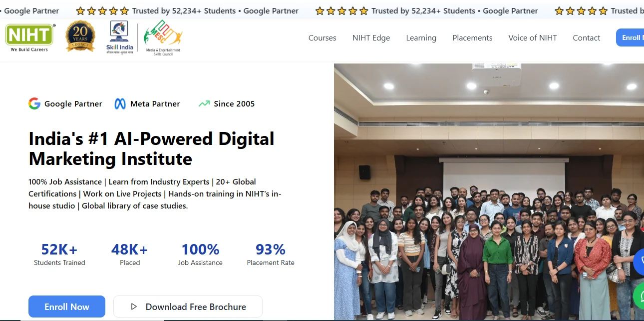Screen dimensions: 644x321
Task: Open the blue chat bubble widget
Action: (641, 262)
